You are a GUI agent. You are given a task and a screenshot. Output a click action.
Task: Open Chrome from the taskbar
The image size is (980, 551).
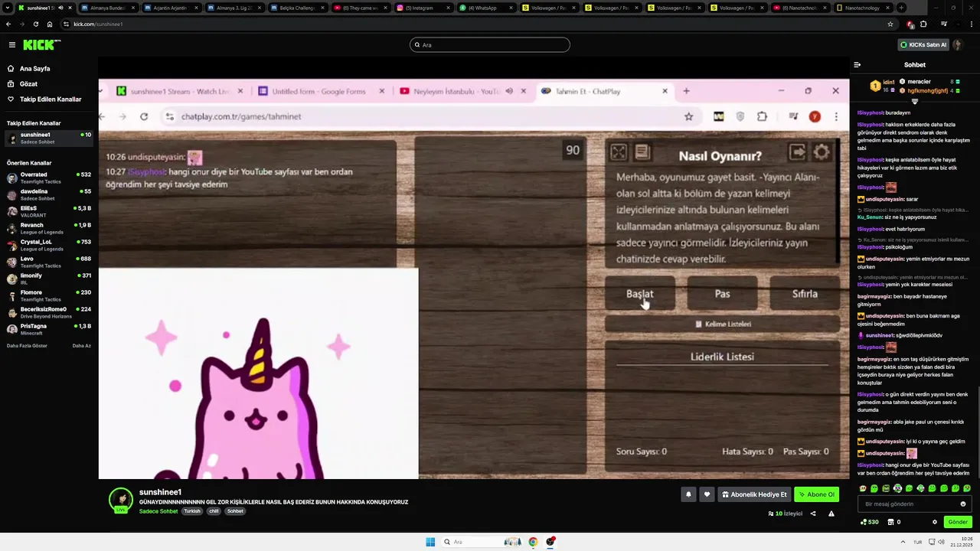coord(533,542)
